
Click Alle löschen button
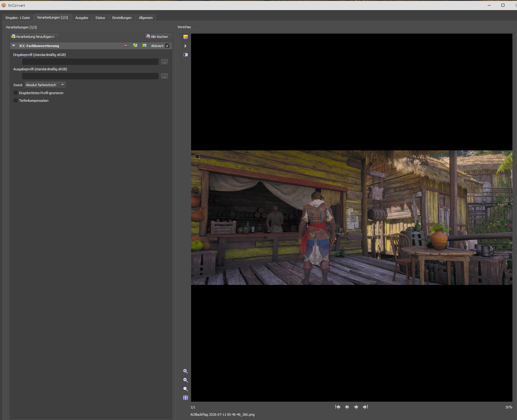click(158, 37)
